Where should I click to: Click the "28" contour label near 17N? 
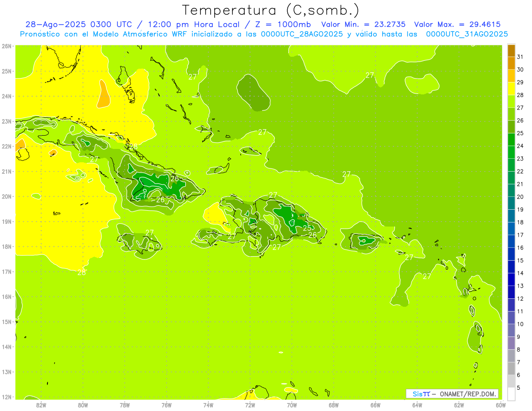coord(82,272)
